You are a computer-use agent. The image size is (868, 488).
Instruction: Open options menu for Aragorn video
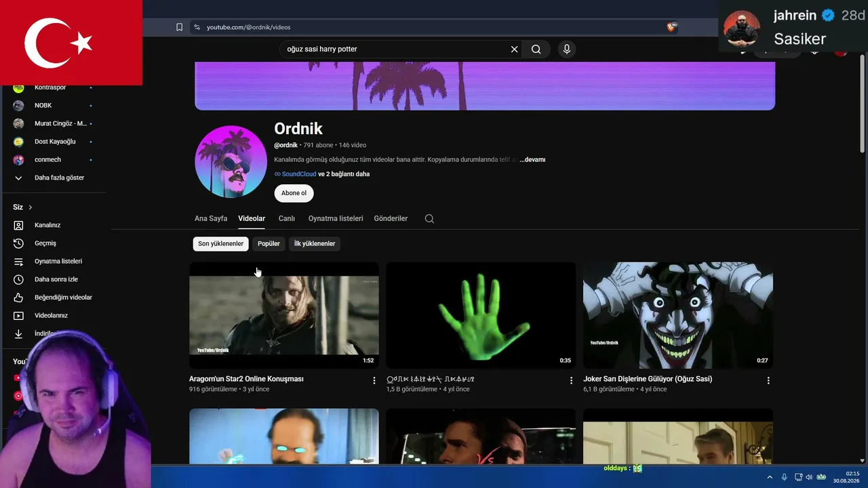pos(374,381)
